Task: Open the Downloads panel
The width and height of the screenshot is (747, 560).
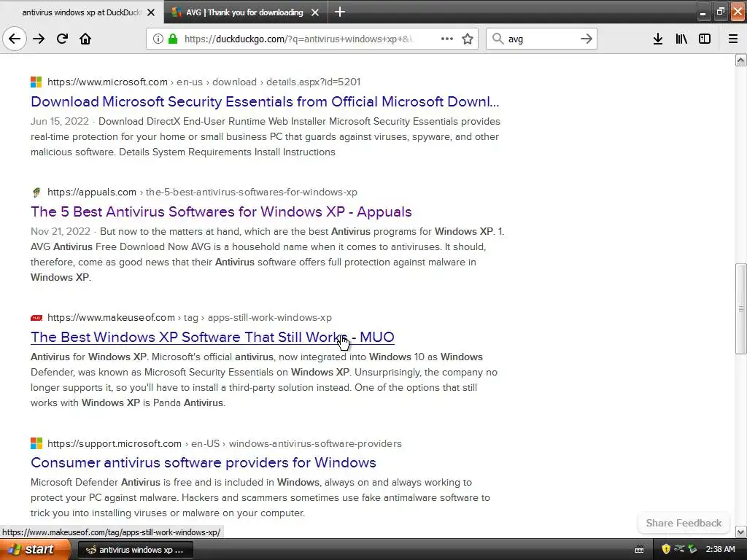Action: [x=658, y=39]
